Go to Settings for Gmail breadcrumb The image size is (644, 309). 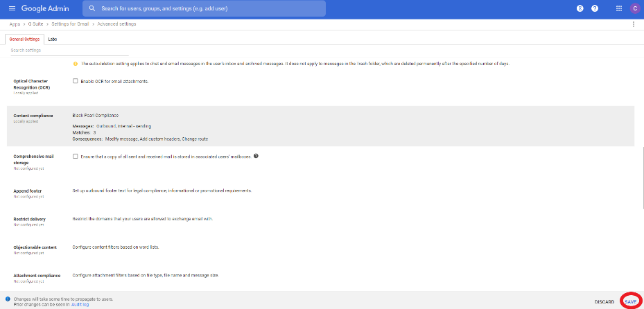coord(70,24)
